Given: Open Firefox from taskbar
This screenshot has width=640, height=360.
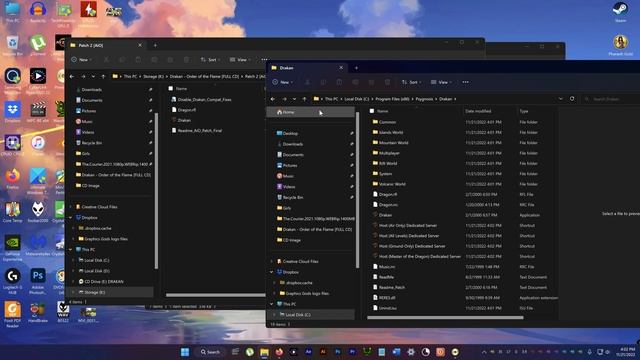Looking at the screenshot, I should point(279,352).
